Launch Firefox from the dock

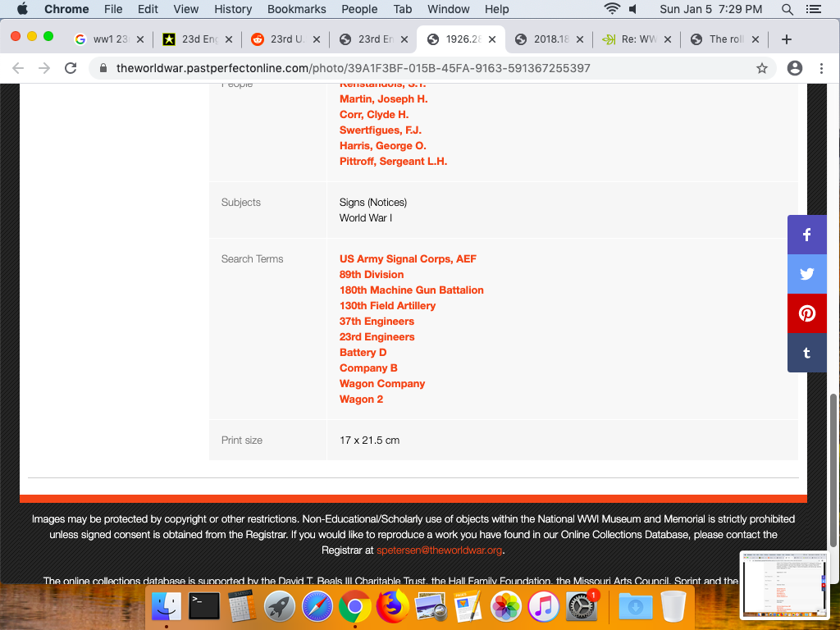pos(392,606)
